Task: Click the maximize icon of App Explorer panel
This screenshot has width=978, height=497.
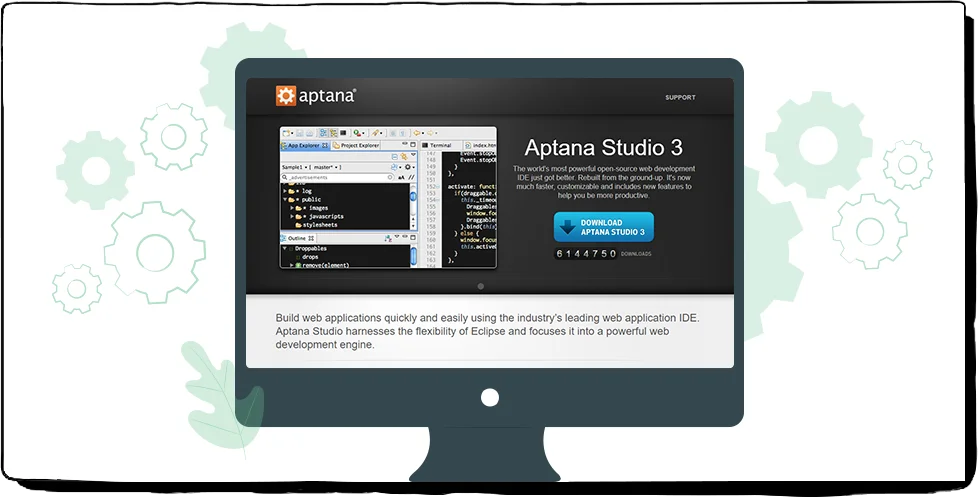Action: (x=412, y=145)
